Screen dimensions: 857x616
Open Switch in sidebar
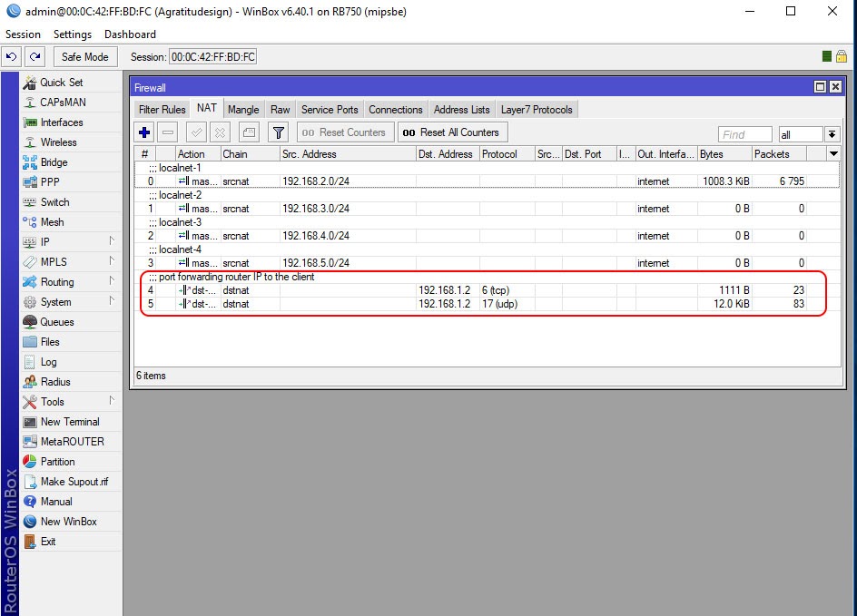(71, 202)
